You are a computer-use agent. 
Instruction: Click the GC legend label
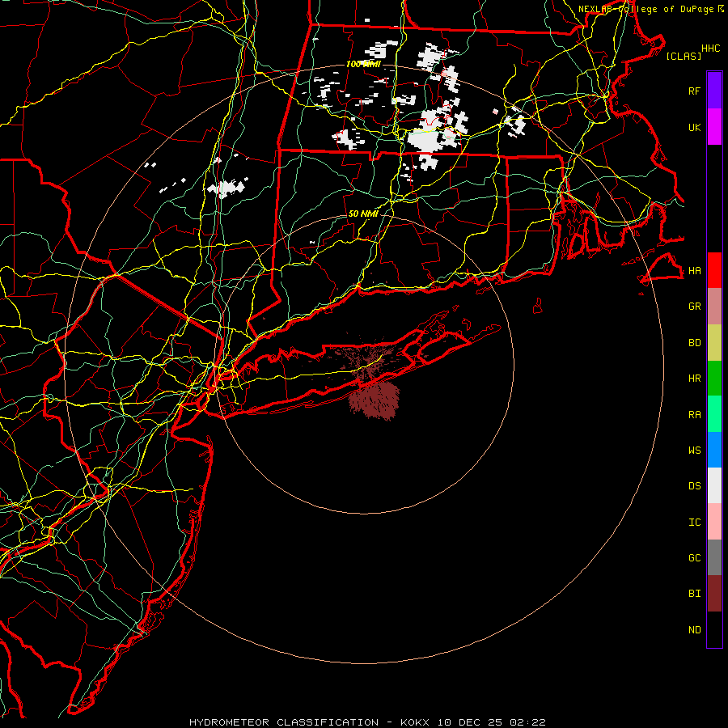pos(695,558)
